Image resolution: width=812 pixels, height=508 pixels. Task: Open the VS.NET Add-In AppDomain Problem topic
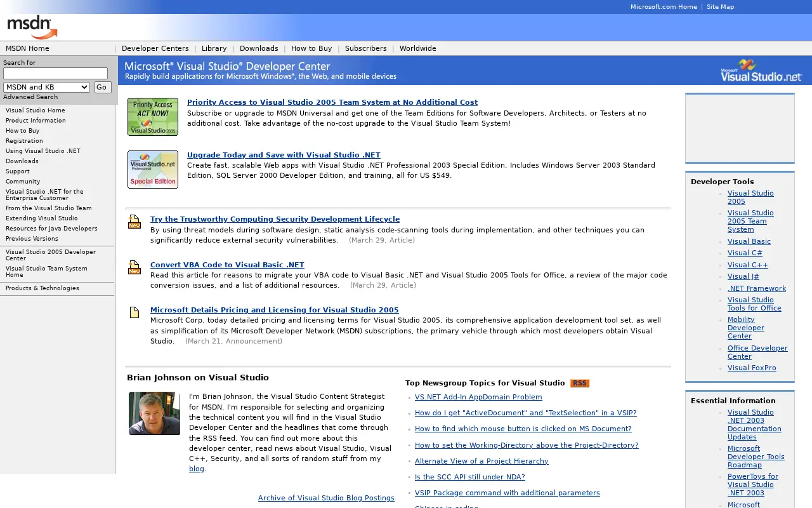coord(478,397)
